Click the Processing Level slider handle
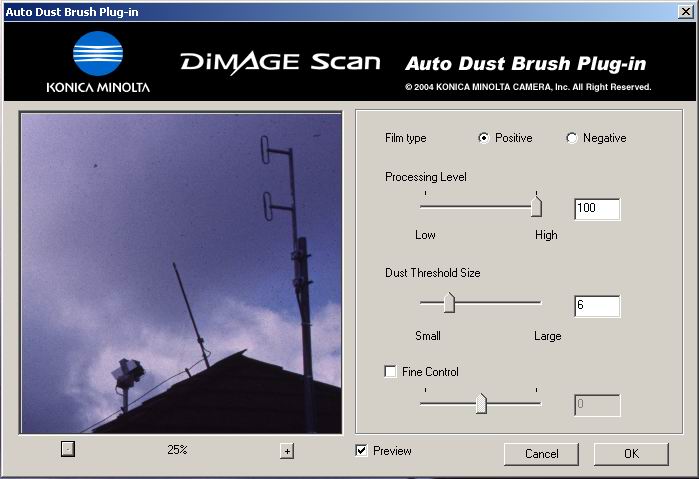Screen dimensions: 699x479 click(536, 206)
